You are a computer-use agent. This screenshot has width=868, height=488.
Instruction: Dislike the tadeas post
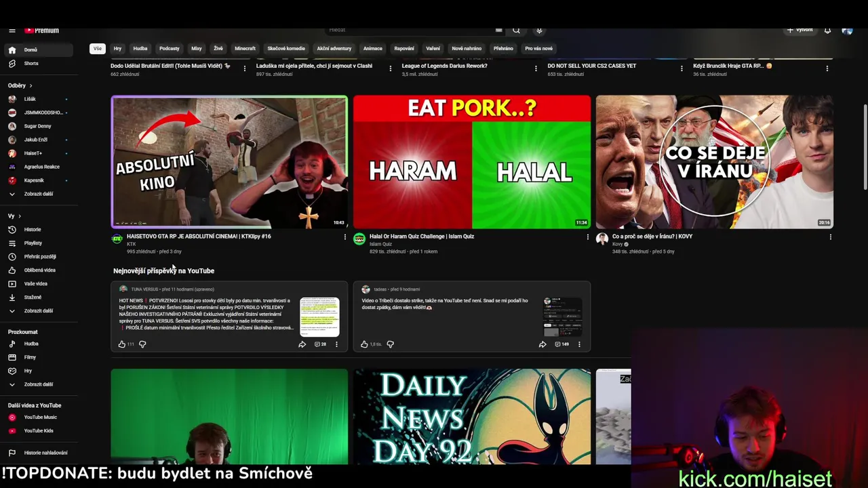[x=390, y=344]
